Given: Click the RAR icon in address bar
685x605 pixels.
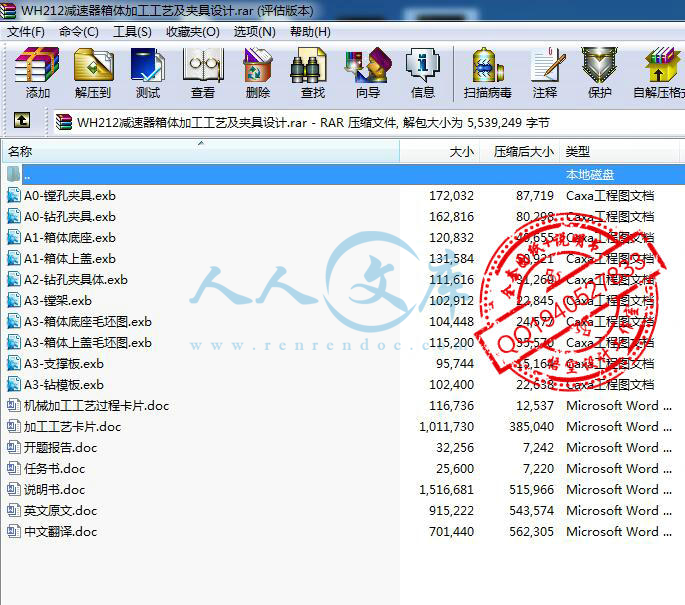Looking at the screenshot, I should coord(64,122).
